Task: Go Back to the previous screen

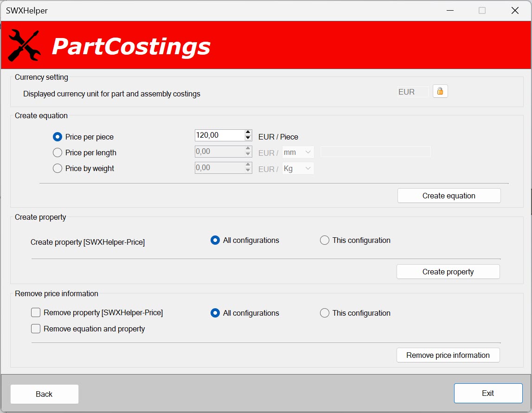Action: click(x=45, y=394)
